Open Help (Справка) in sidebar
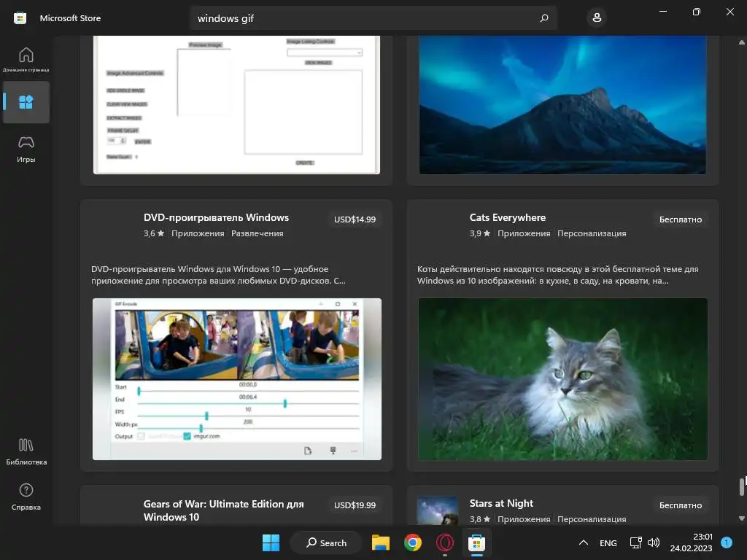The image size is (747, 560). coord(26,497)
